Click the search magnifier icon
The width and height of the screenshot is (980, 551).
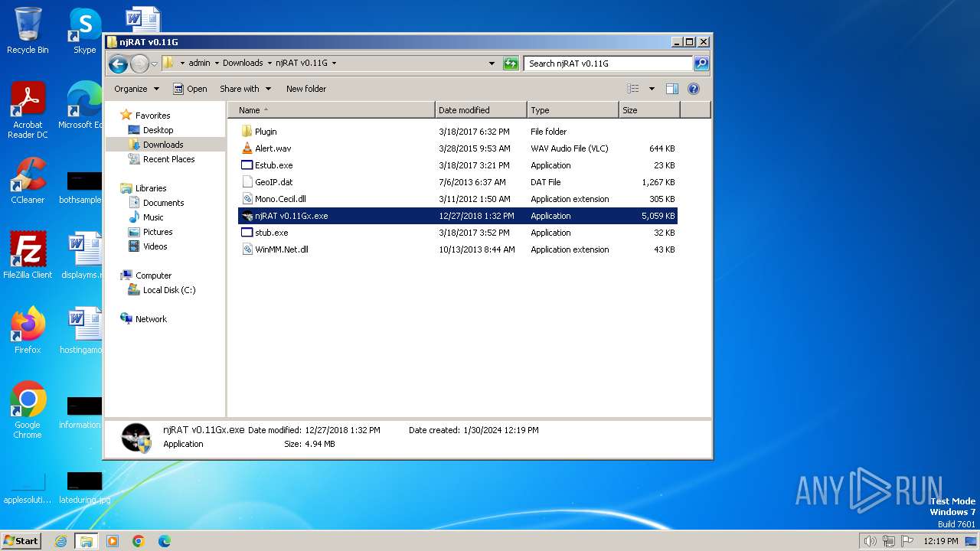[x=701, y=64]
